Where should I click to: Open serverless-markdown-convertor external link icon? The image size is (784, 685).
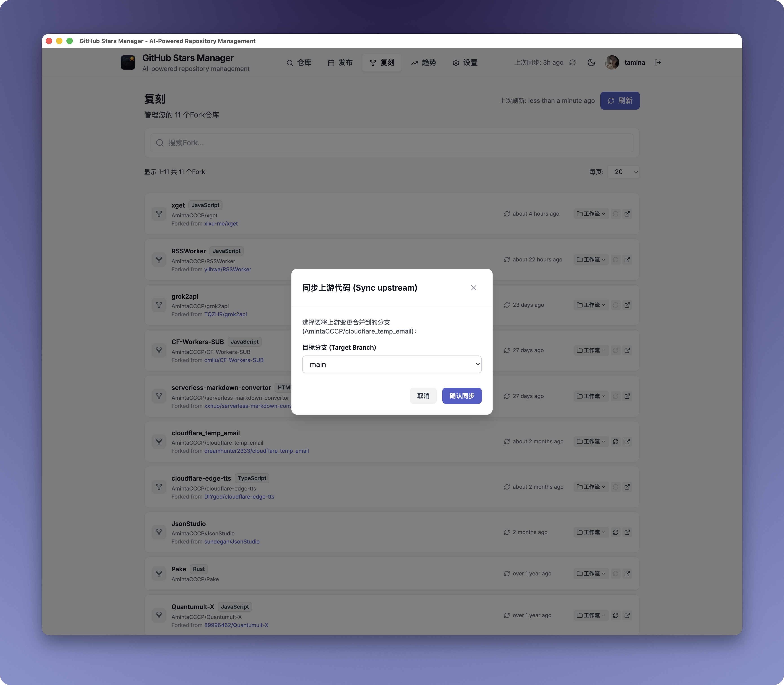pos(627,396)
